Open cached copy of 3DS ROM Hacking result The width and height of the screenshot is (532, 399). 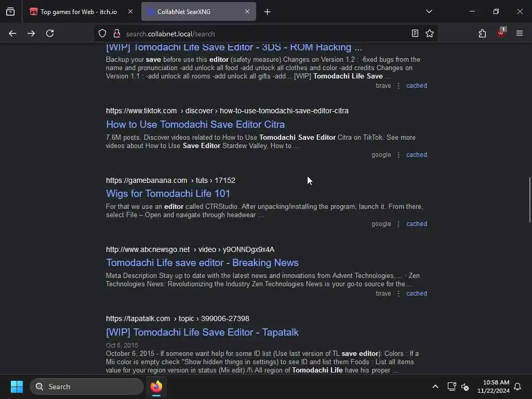[x=417, y=86]
